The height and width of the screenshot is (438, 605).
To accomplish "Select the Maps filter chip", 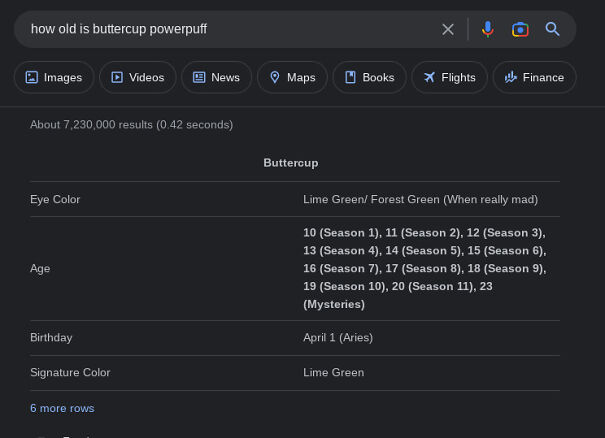I will click(292, 77).
